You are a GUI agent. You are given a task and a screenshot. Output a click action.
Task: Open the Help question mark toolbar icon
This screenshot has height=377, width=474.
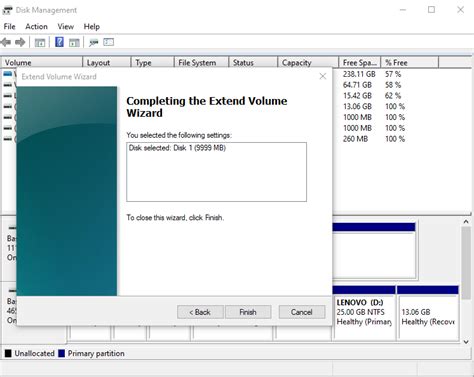click(x=59, y=42)
